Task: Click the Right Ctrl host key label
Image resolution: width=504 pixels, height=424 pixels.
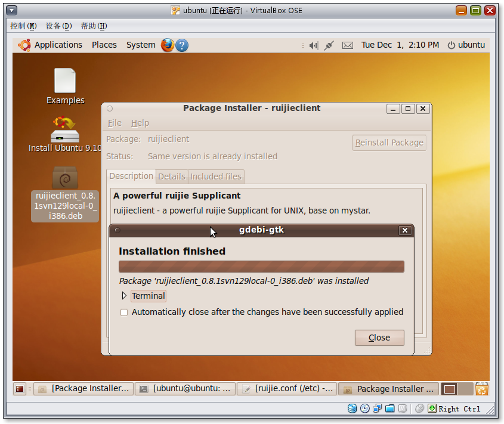Action: click(x=459, y=409)
